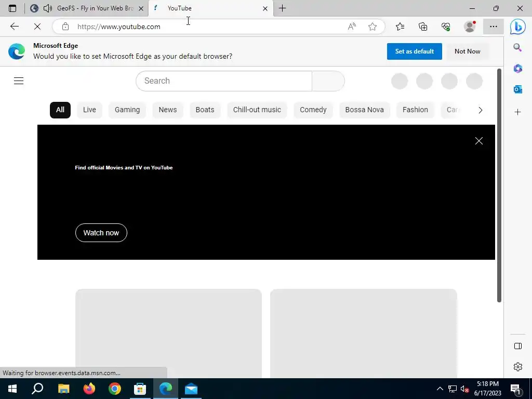532x399 pixels.
Task: Open Microsoft 365 sidebar icon
Action: coord(517,69)
